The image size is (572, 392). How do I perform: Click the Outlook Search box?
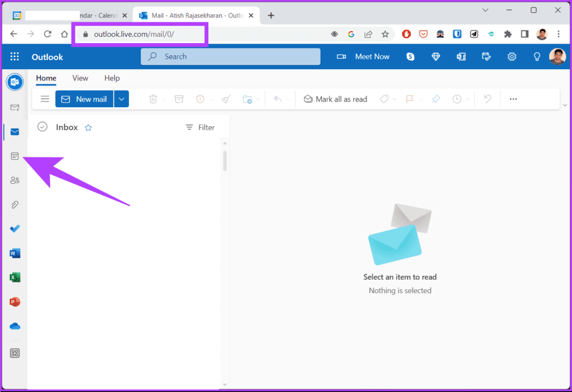[231, 56]
